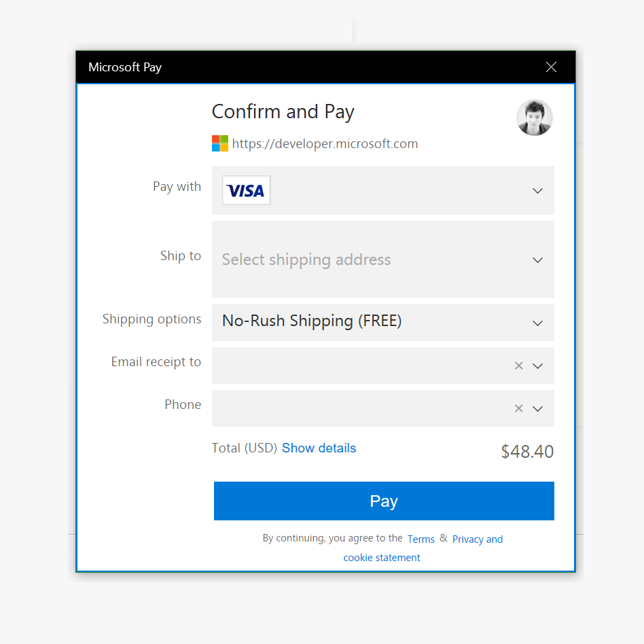644x644 pixels.
Task: Click the user profile avatar photo
Action: click(534, 118)
